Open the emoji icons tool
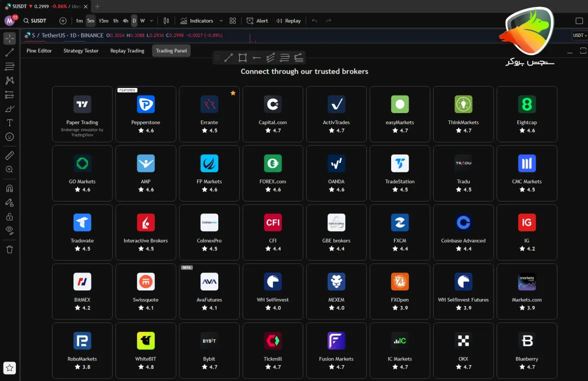Viewport: 588px width, 381px height. [10, 137]
